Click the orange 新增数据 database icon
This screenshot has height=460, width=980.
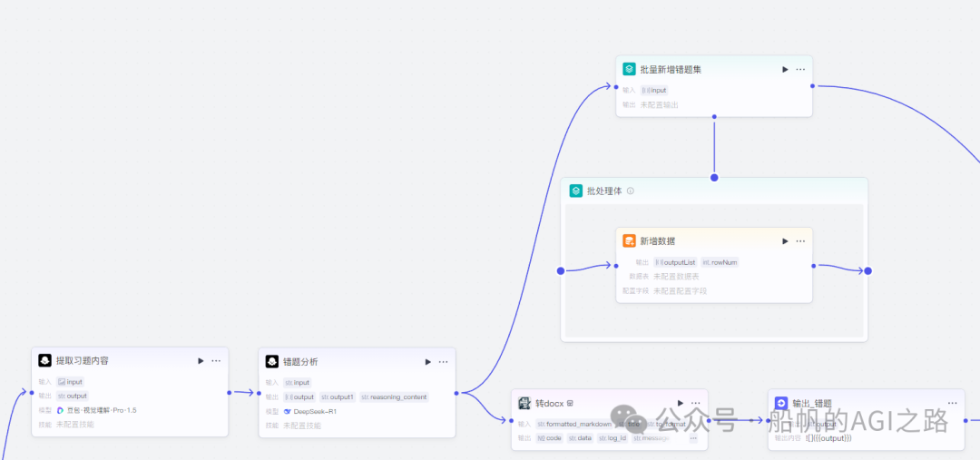pyautogui.click(x=629, y=240)
